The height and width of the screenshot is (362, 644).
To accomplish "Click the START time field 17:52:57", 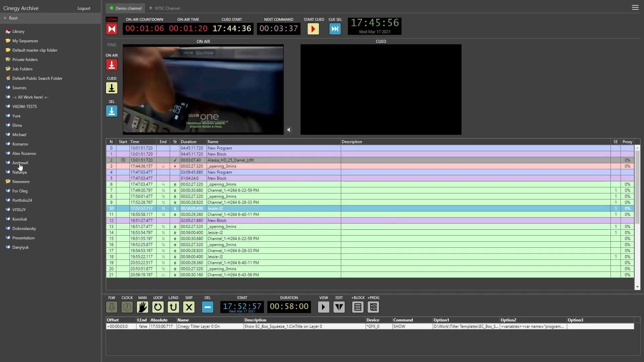I will (x=242, y=307).
